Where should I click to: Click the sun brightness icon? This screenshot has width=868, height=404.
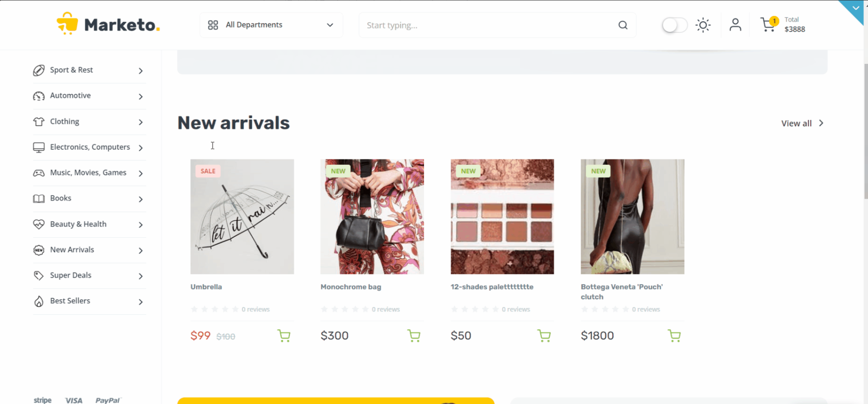703,25
